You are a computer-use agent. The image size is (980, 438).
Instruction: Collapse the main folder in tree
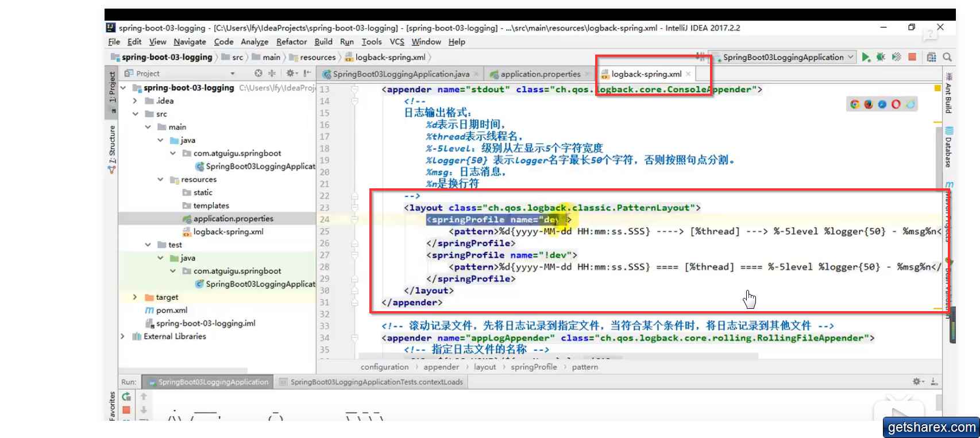(x=148, y=127)
